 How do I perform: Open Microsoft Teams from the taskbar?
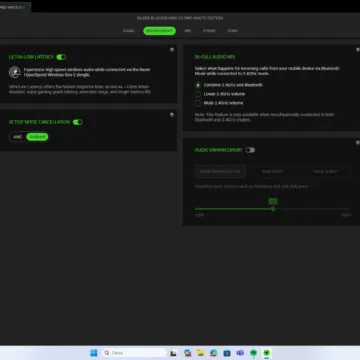point(240,353)
